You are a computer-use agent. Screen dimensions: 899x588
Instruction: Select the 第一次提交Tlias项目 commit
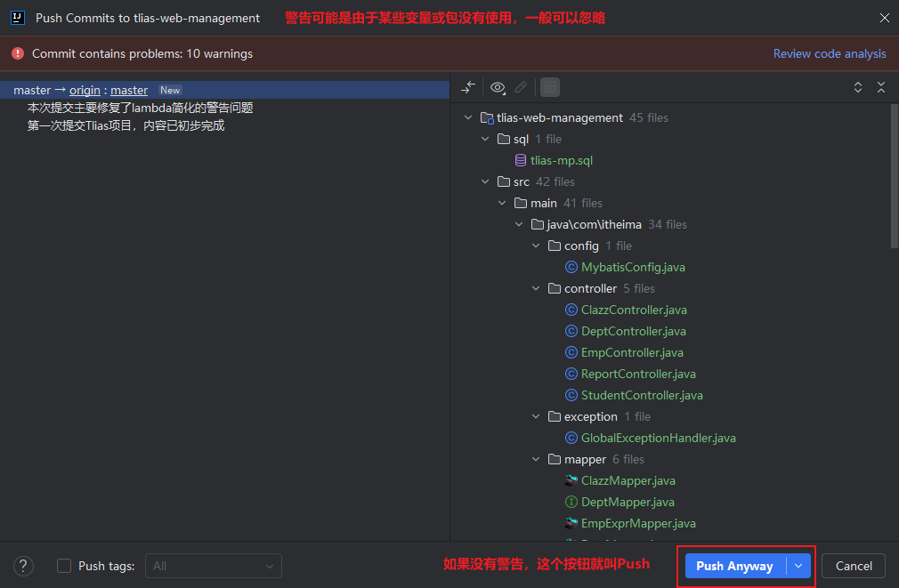click(x=126, y=125)
